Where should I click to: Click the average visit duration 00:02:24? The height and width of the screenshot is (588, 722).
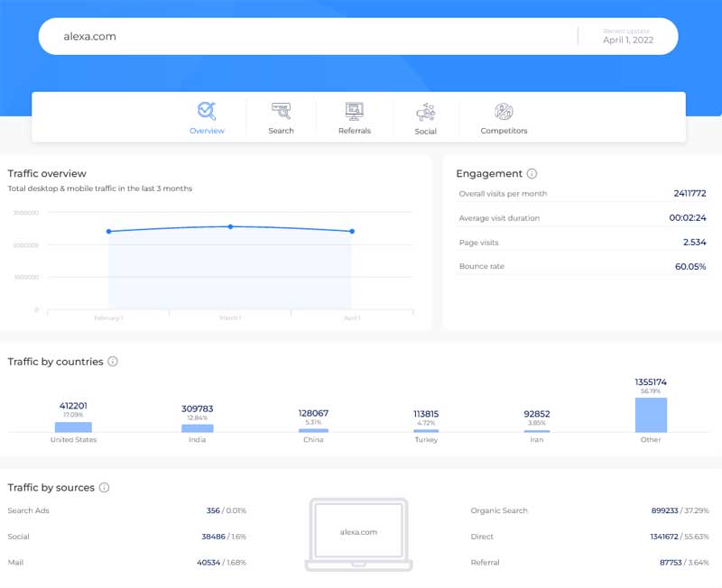click(x=688, y=217)
